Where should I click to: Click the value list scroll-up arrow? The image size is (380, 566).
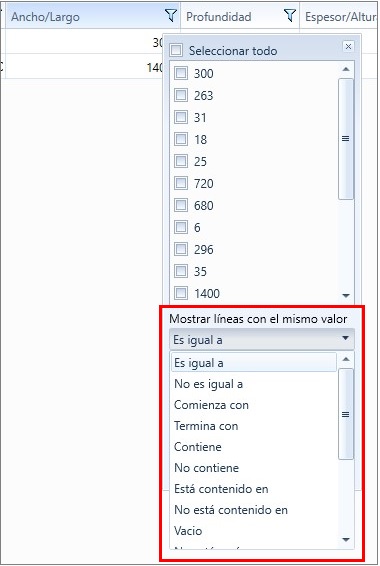(x=346, y=69)
